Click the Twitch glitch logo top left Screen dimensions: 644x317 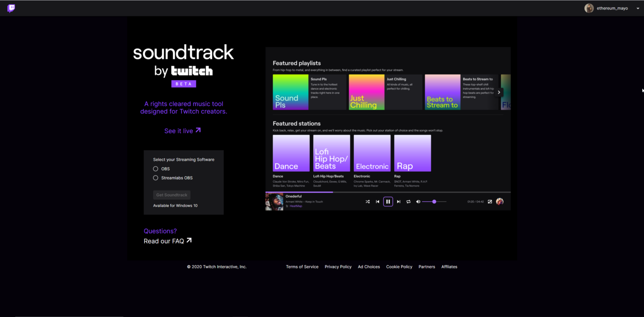tap(11, 8)
